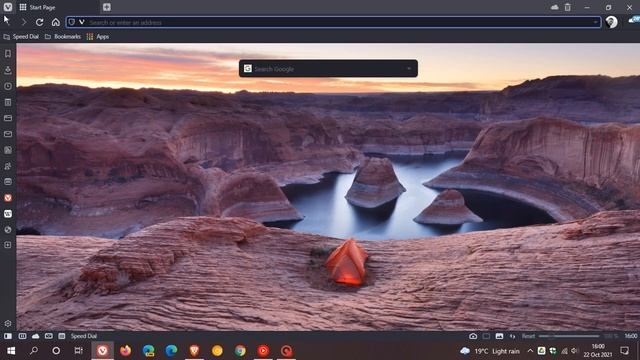This screenshot has height=360, width=640.
Task: Click the Search Google field
Action: [x=328, y=69]
